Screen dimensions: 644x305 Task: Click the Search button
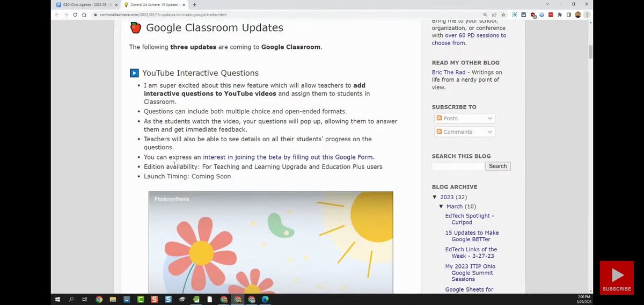(x=497, y=166)
